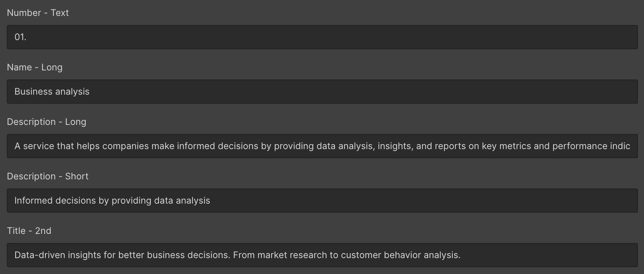The width and height of the screenshot is (644, 274).
Task: Focus the Name - Long input field
Action: (x=322, y=92)
